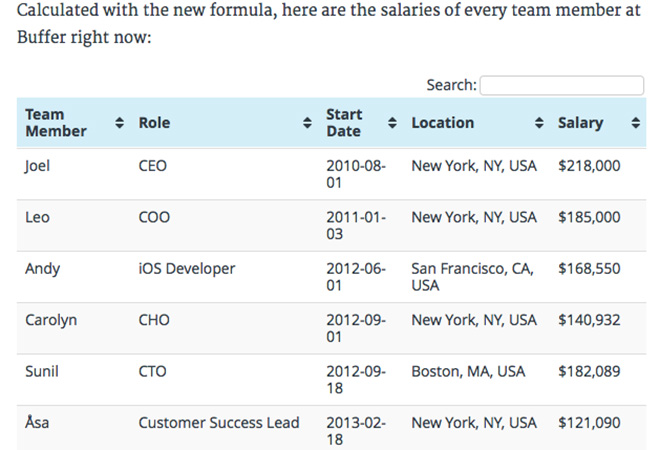Sort by the Start Date header
Image resolution: width=660 pixels, height=450 pixels.
pyautogui.click(x=345, y=123)
